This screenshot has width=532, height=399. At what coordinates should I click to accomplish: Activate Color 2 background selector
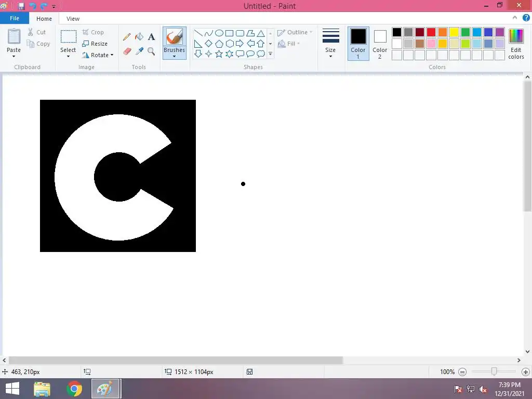point(380,44)
